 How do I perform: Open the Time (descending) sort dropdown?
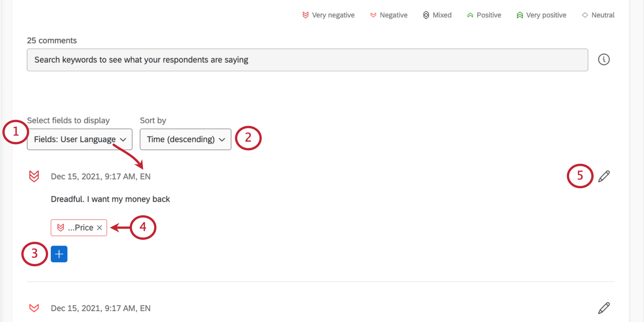[x=185, y=139]
